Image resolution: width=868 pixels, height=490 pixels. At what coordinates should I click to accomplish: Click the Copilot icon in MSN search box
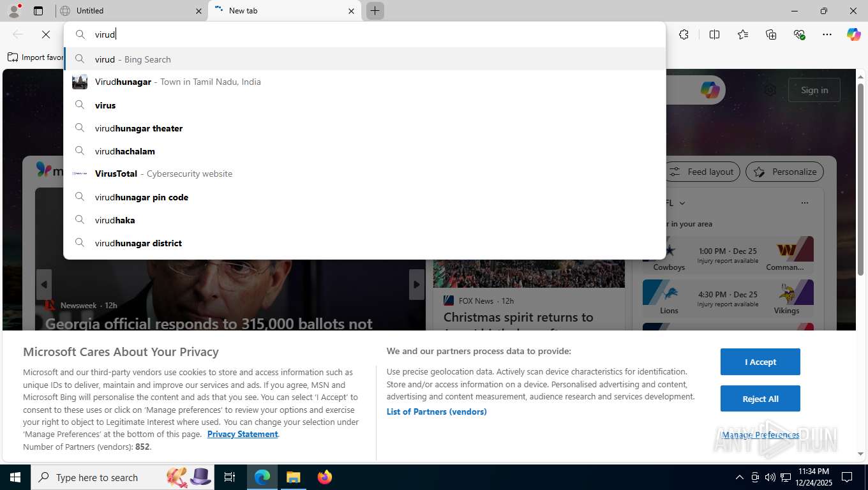click(710, 90)
